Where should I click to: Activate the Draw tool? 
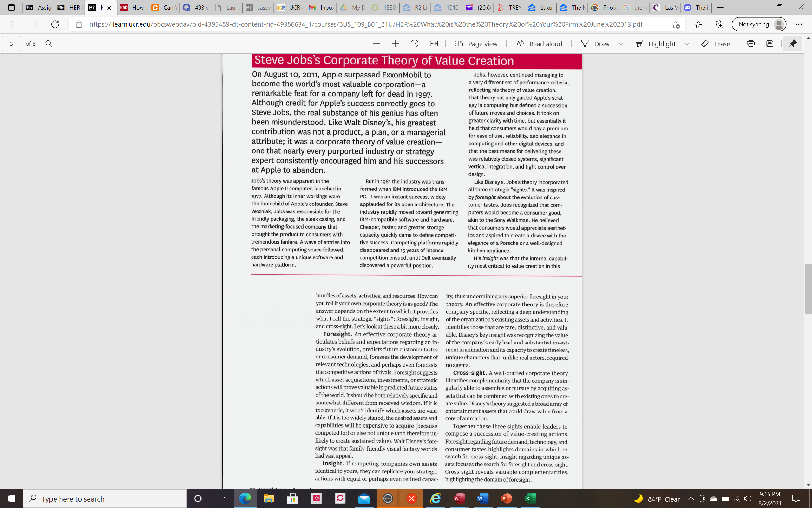click(595, 44)
